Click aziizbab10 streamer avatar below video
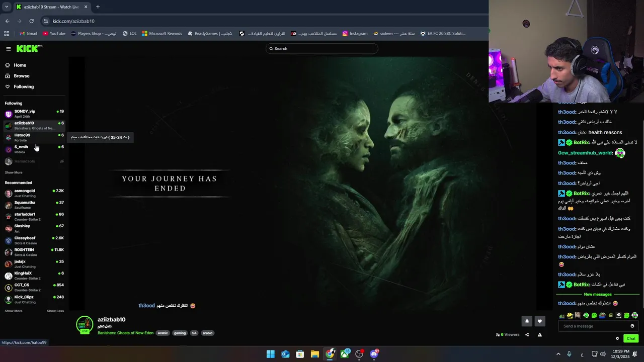644x362 pixels. point(85,325)
